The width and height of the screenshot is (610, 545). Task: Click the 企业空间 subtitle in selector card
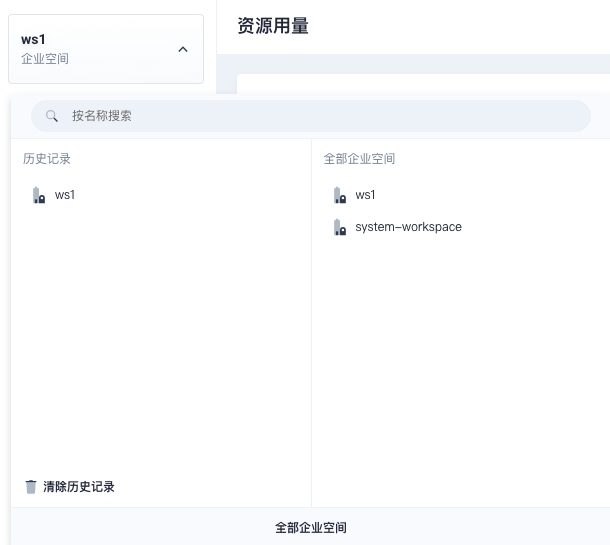click(x=45, y=59)
